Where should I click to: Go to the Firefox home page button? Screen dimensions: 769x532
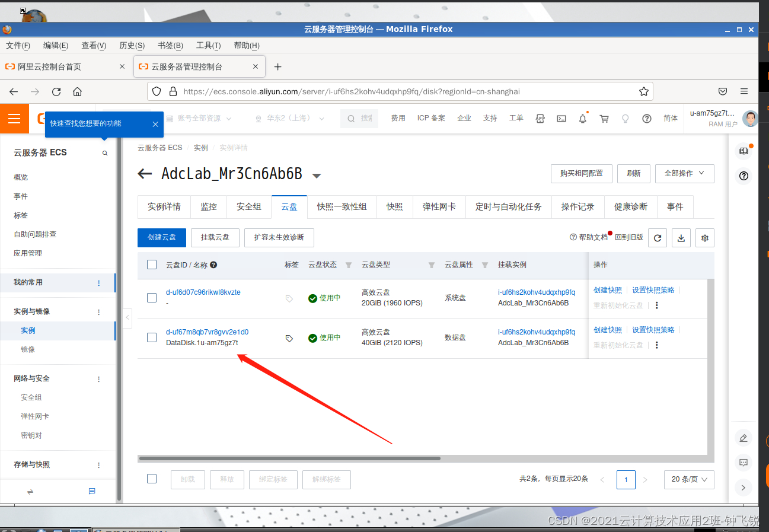[x=77, y=92]
